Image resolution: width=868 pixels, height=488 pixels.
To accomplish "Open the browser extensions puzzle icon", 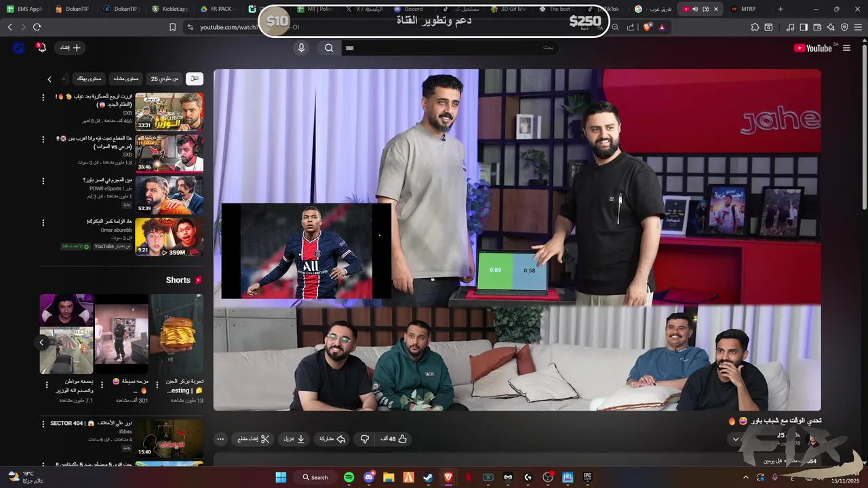I will (x=755, y=27).
